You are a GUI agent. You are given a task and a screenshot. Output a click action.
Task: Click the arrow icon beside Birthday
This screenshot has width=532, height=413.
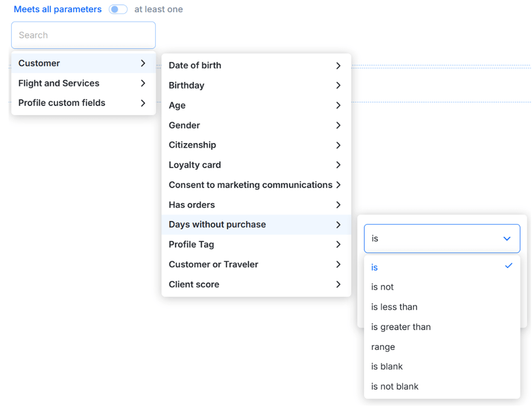click(x=338, y=85)
